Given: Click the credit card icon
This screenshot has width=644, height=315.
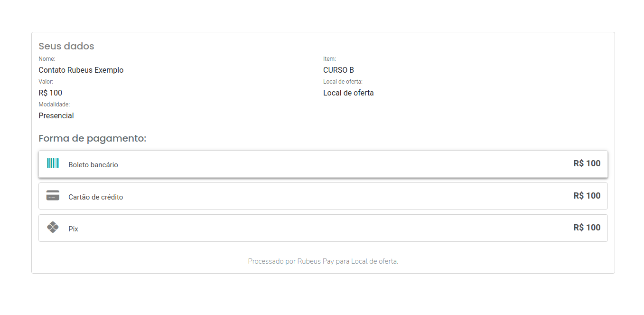Looking at the screenshot, I should coord(53,195).
